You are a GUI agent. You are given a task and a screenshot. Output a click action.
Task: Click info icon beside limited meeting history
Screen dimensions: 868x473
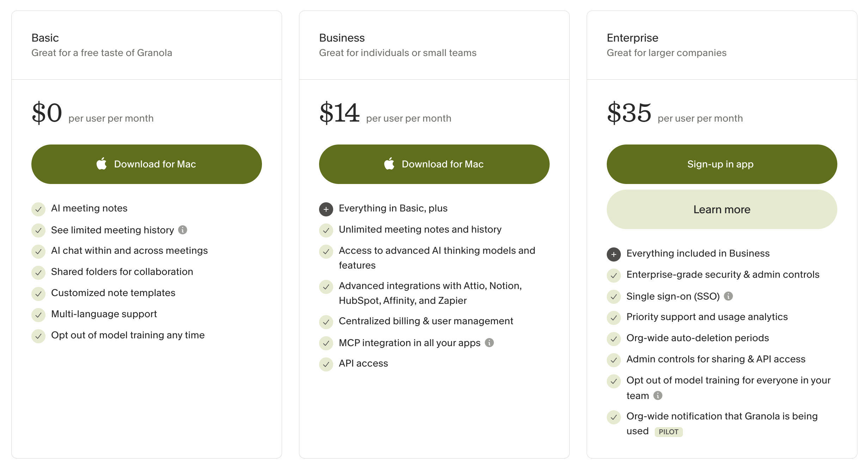183,230
